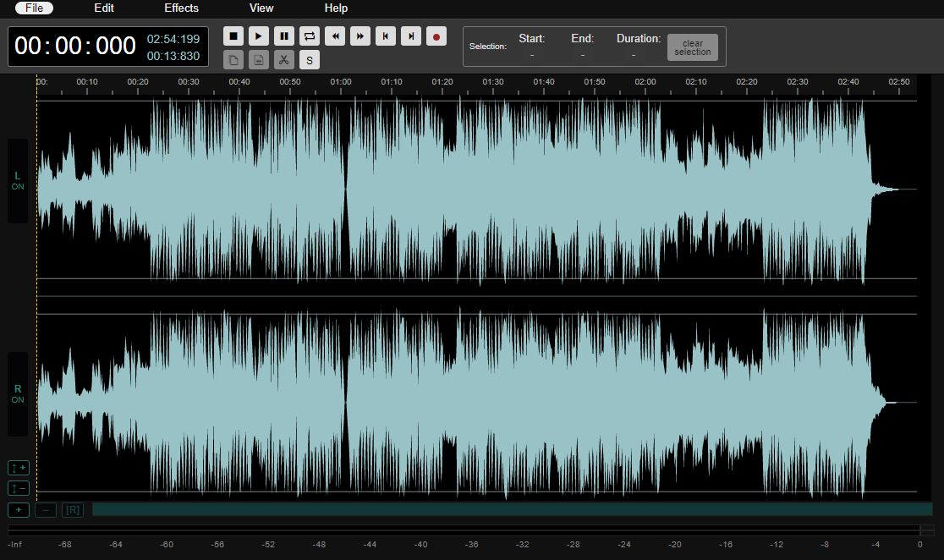Image resolution: width=944 pixels, height=560 pixels.
Task: Click the timeline ruler at the 01:00 mark
Action: click(x=342, y=82)
